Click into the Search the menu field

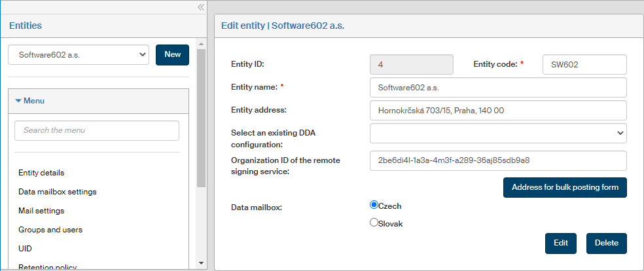[x=97, y=130]
